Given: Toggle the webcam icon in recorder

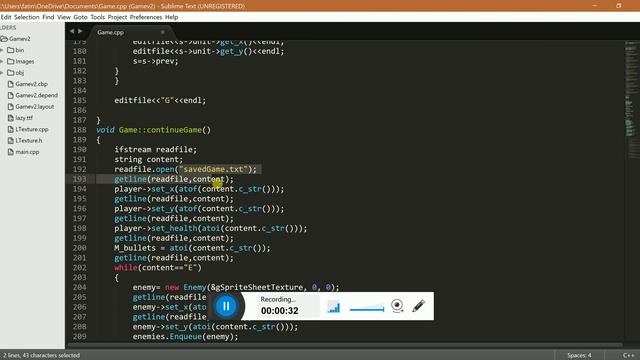Looking at the screenshot, I should (x=397, y=306).
